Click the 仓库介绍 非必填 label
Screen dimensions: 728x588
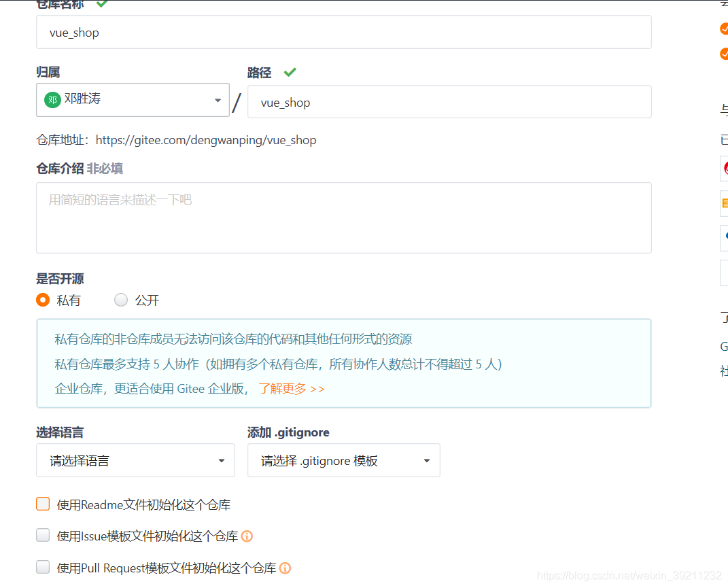[80, 169]
